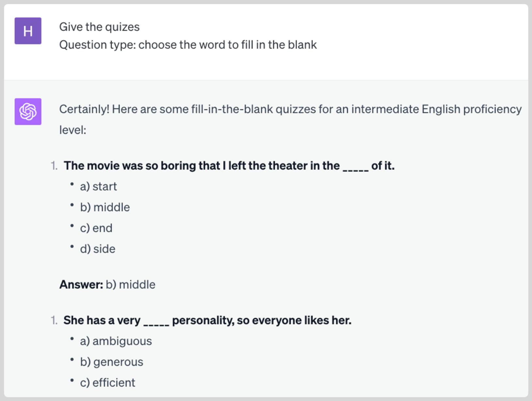Select answer option b) middle

click(x=105, y=207)
